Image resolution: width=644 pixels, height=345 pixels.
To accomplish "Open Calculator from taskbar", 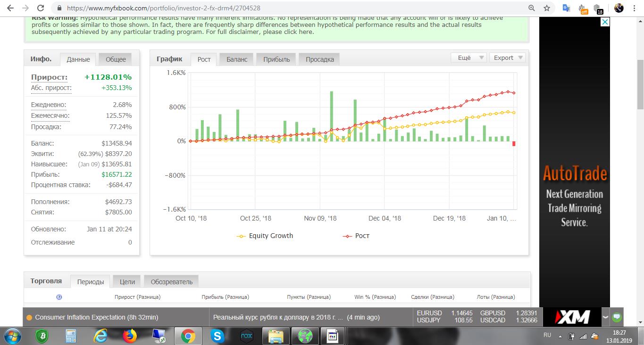I will coord(71,336).
